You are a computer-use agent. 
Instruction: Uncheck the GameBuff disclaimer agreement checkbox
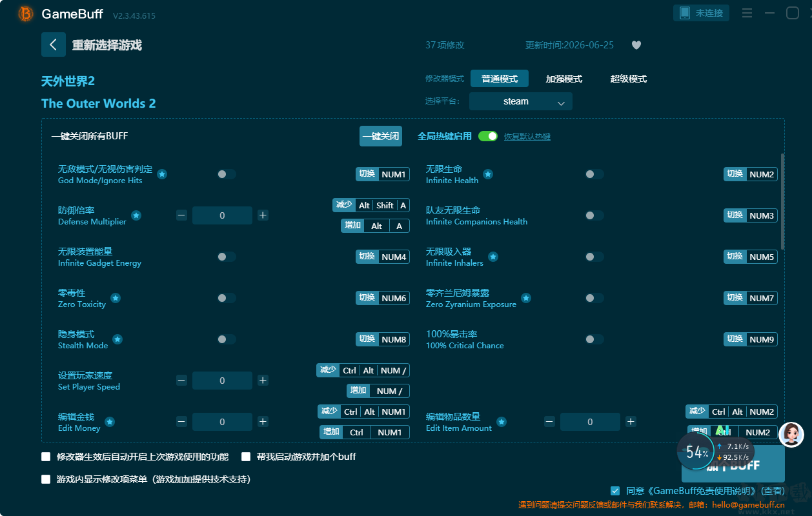[615, 491]
